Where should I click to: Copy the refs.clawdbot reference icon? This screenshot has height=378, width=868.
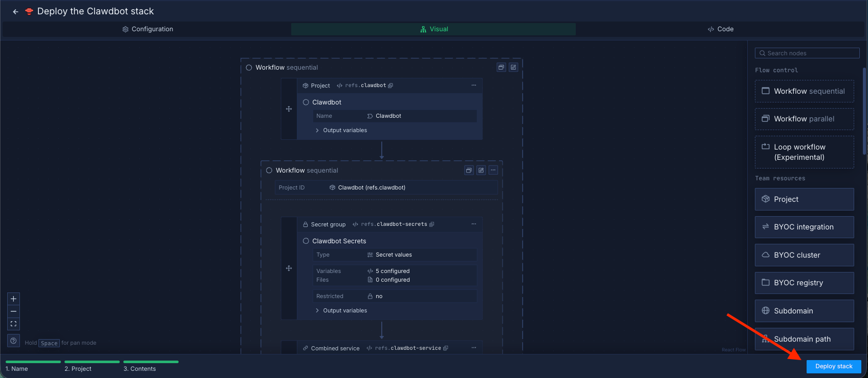[x=390, y=86]
